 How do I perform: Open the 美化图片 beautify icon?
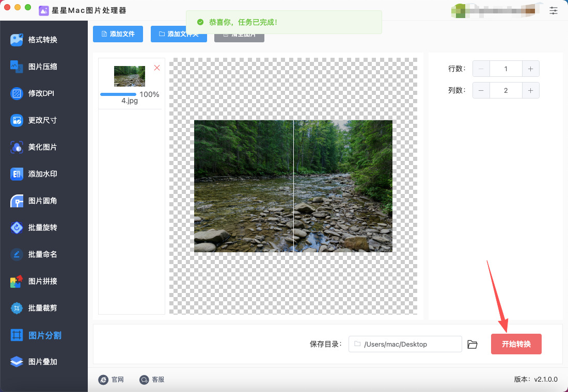[x=17, y=147]
